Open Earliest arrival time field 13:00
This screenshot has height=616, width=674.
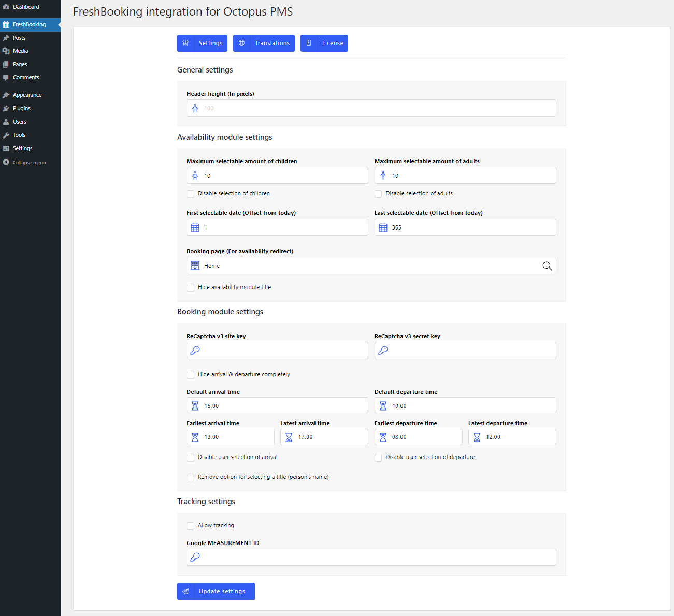point(230,437)
